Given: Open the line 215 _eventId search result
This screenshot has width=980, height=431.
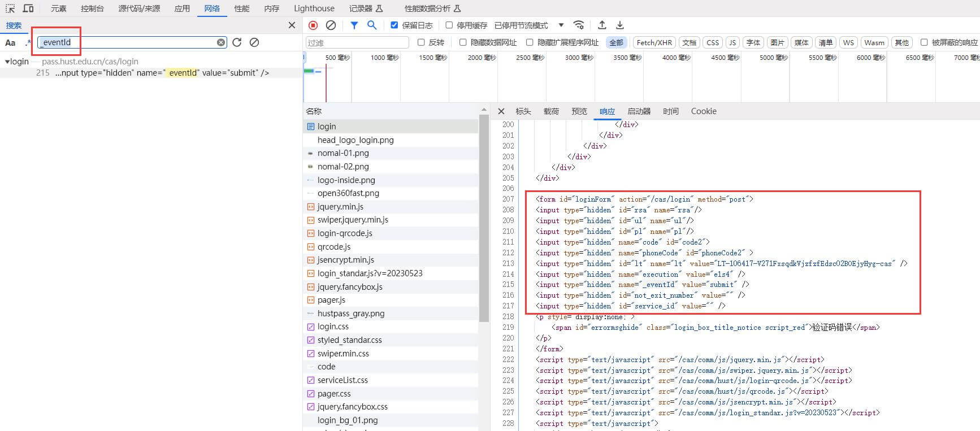Looking at the screenshot, I should click(x=151, y=73).
